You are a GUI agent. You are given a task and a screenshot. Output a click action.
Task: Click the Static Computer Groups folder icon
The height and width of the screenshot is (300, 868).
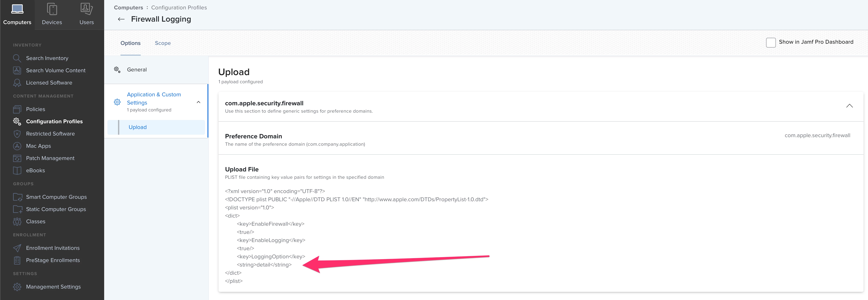coord(18,209)
